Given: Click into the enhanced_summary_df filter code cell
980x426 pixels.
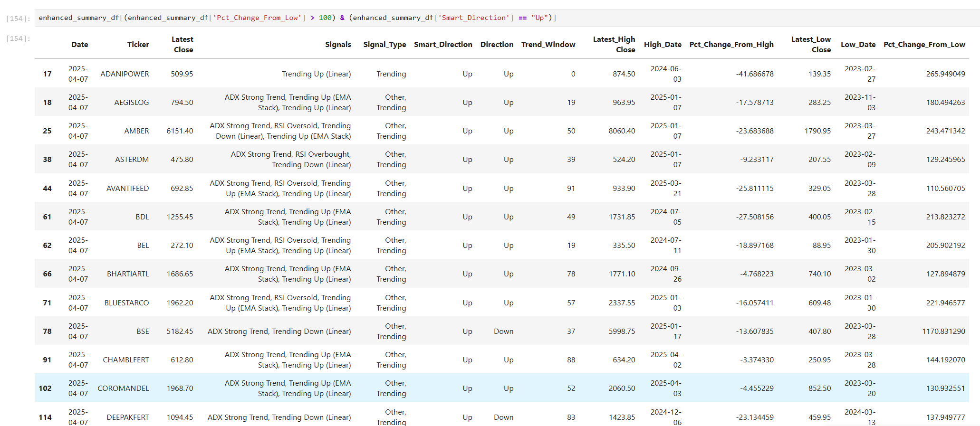Looking at the screenshot, I should click(507, 18).
